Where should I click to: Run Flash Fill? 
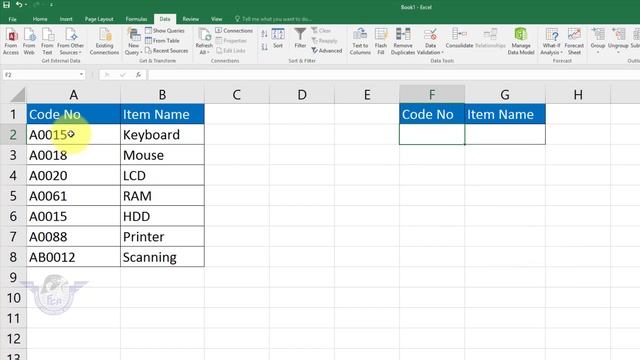click(x=381, y=41)
